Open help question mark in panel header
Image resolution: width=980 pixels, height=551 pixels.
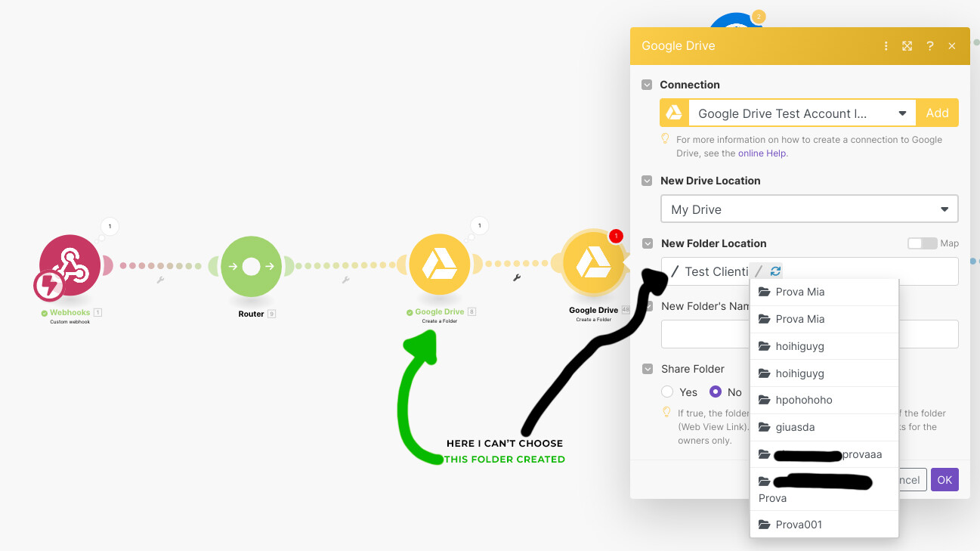click(x=930, y=46)
